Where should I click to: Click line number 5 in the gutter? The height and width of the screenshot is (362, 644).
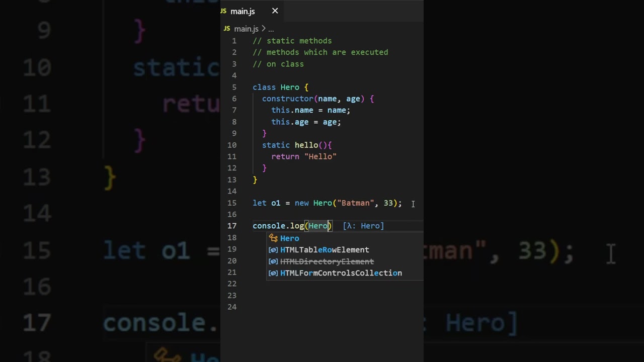click(234, 87)
